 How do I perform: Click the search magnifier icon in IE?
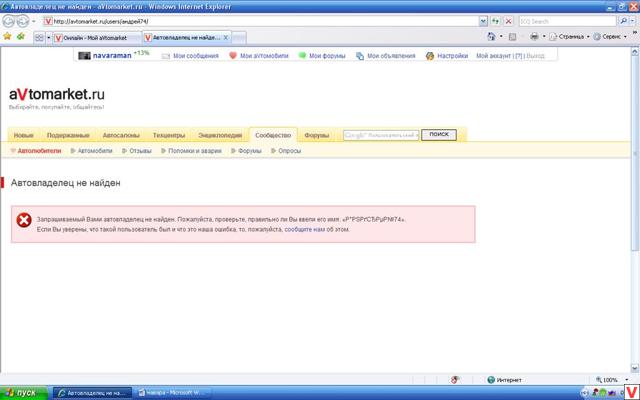point(623,21)
